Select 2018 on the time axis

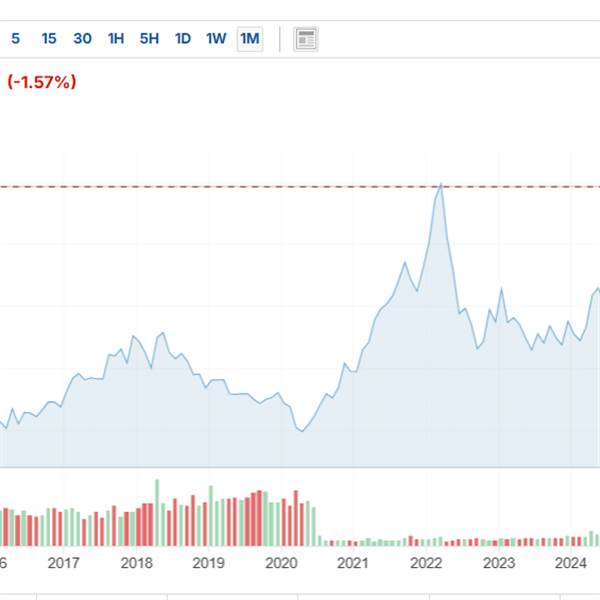click(x=136, y=563)
